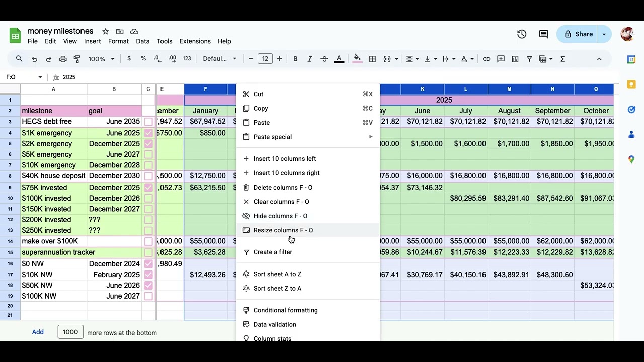
Task: Click the Print icon
Action: 63,59
